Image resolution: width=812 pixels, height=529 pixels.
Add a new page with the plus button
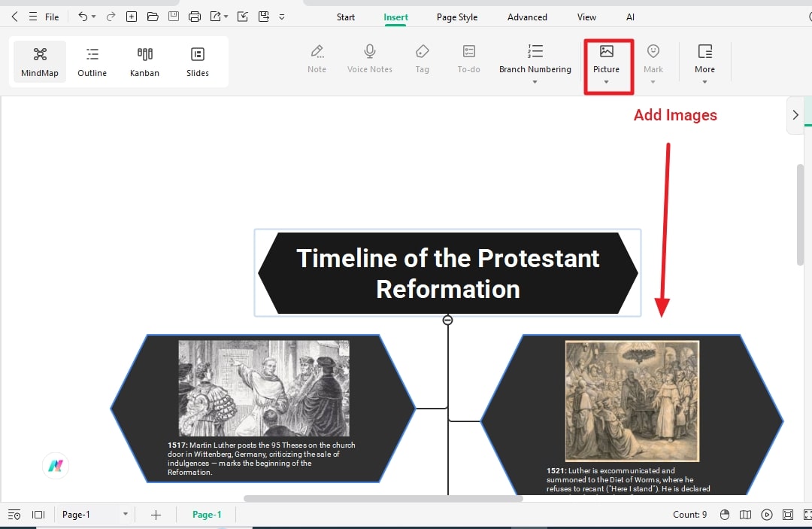pos(156,515)
